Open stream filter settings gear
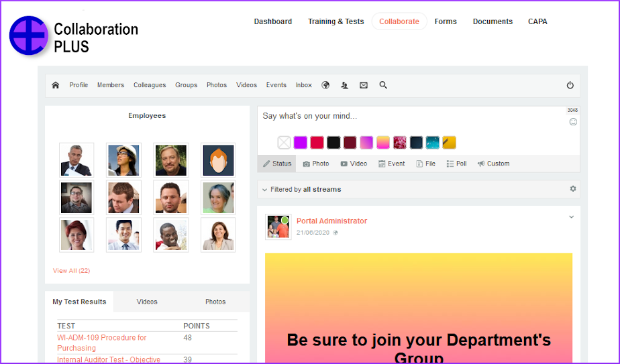Screen dimensions: 620x364 (x=573, y=189)
